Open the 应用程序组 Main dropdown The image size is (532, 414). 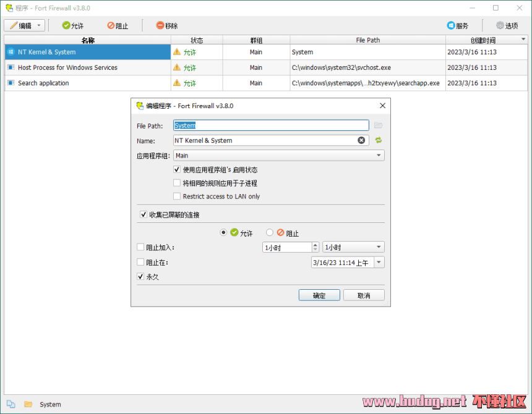point(278,156)
